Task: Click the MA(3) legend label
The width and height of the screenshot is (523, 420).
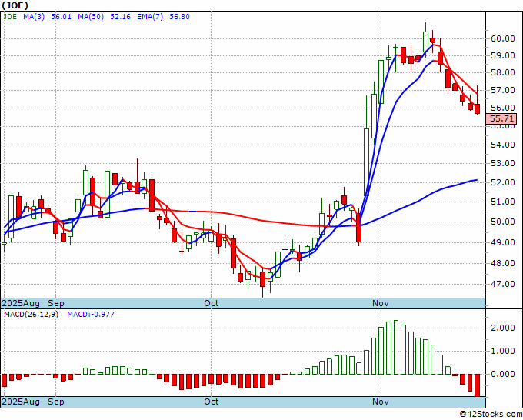Action: [34, 17]
